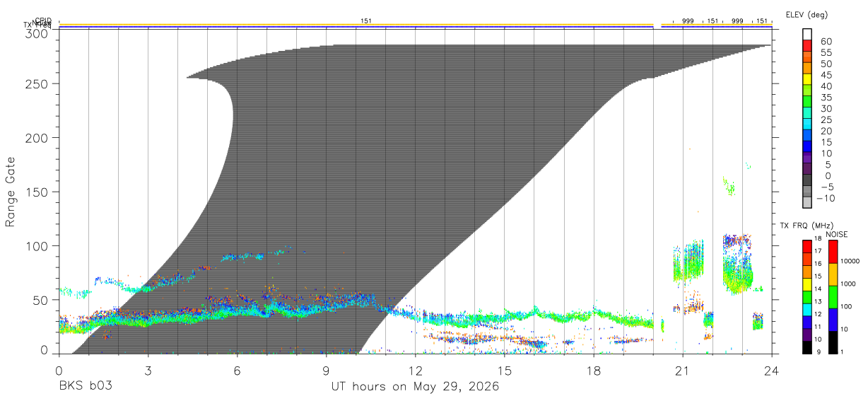Pick the black TX FRQ segment between 9 and 10
Viewport: 868px width, 401px height.
click(x=807, y=346)
